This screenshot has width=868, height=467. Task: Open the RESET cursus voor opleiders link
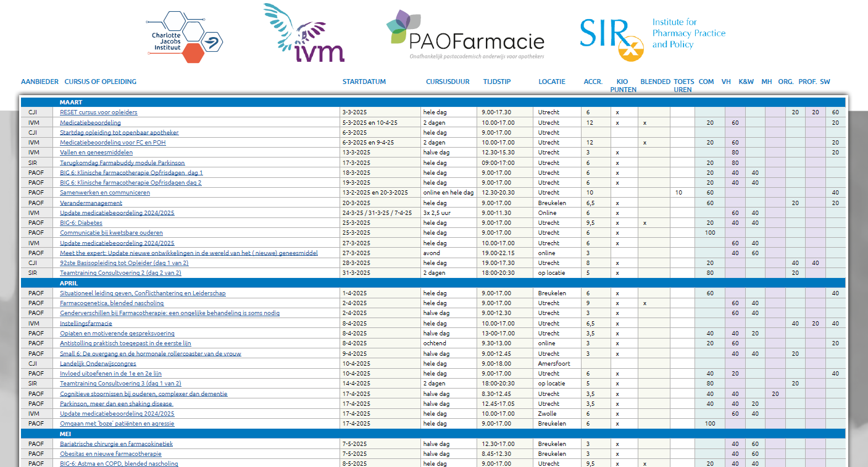click(x=99, y=112)
